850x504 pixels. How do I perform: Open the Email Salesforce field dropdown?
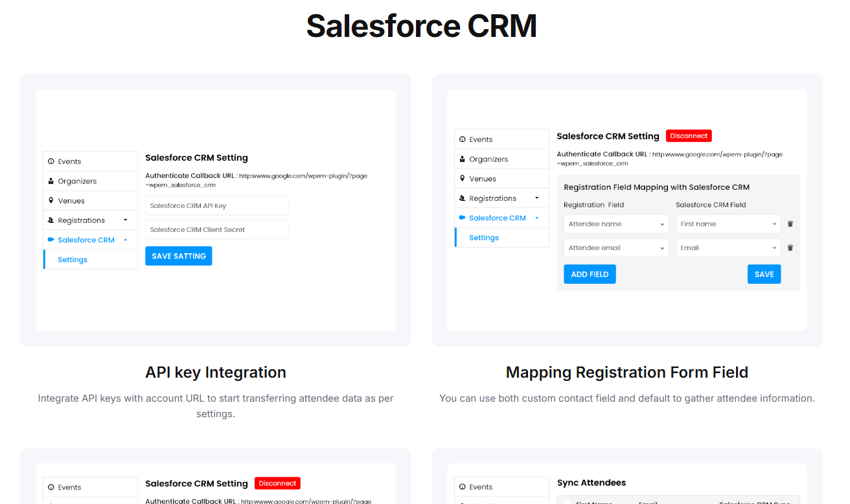pos(728,247)
